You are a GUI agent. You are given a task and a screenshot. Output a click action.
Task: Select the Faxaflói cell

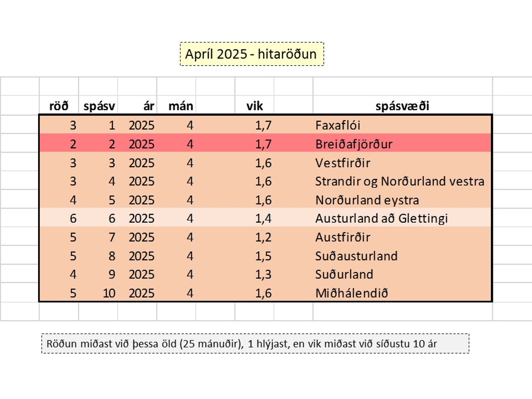(402, 125)
